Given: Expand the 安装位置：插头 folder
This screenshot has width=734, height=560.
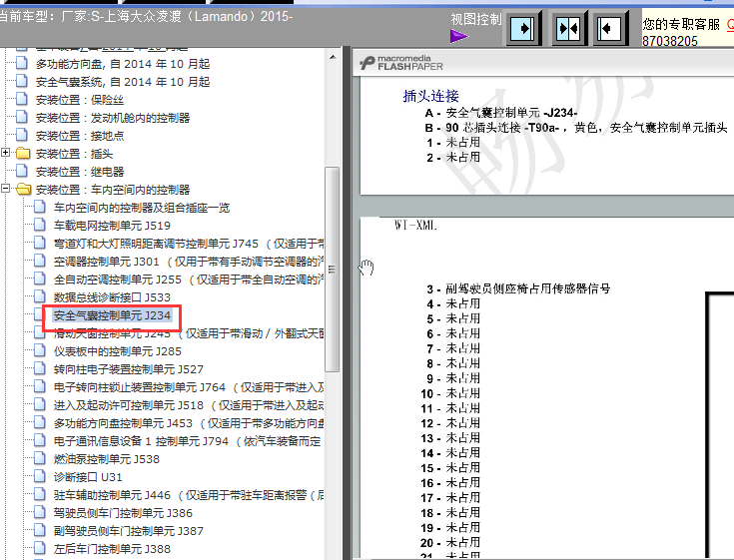Looking at the screenshot, I should [x=6, y=152].
